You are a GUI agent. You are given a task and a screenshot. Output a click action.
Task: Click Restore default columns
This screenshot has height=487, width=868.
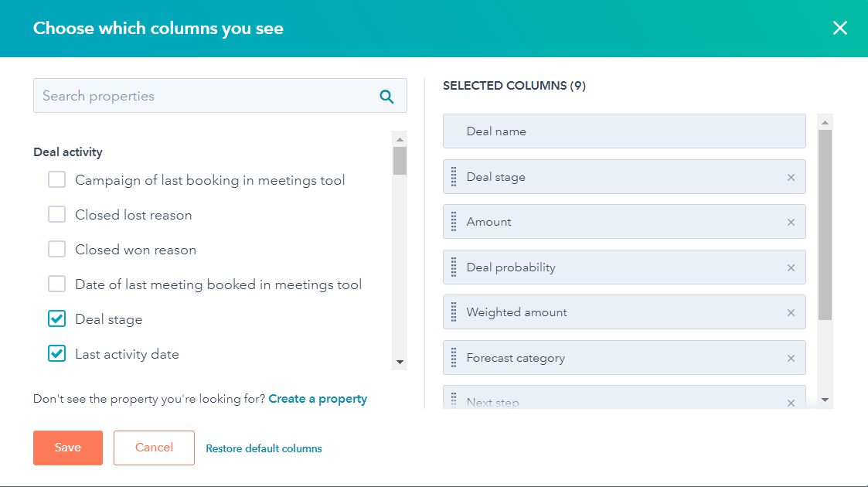264,448
